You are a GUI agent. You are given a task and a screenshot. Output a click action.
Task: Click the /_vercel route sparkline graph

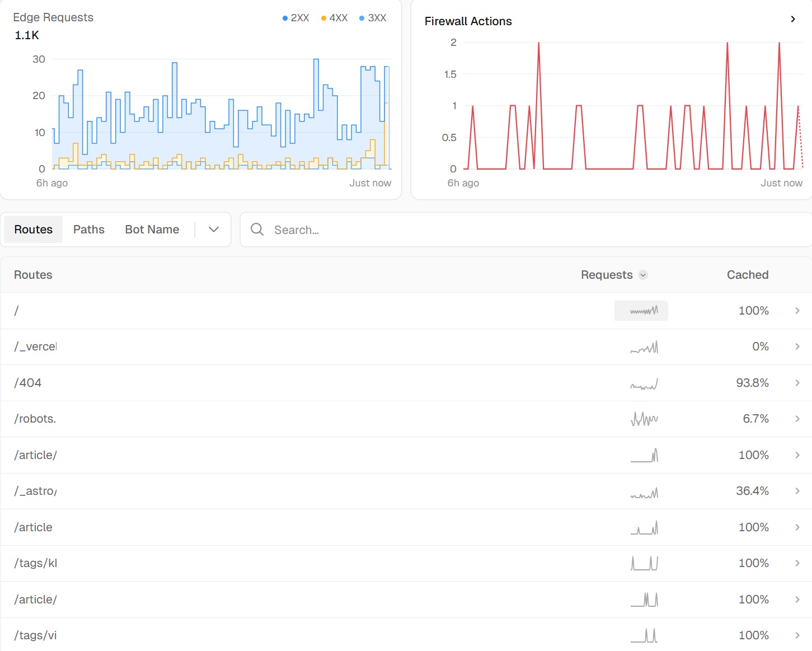tap(644, 348)
